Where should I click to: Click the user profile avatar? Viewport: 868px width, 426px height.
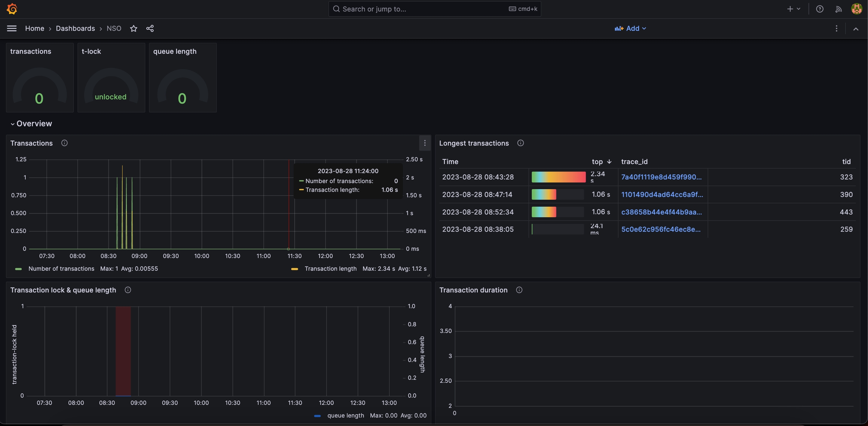[x=856, y=9]
